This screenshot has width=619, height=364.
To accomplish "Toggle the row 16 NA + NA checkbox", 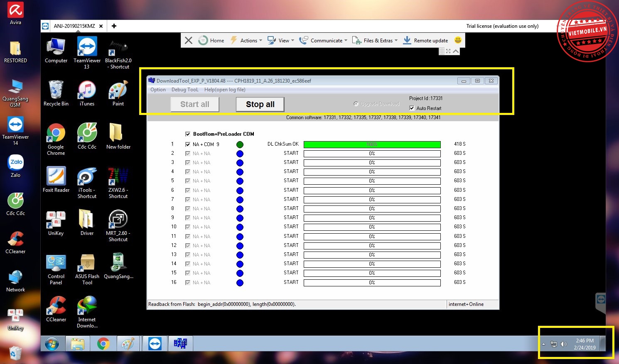I will (188, 283).
